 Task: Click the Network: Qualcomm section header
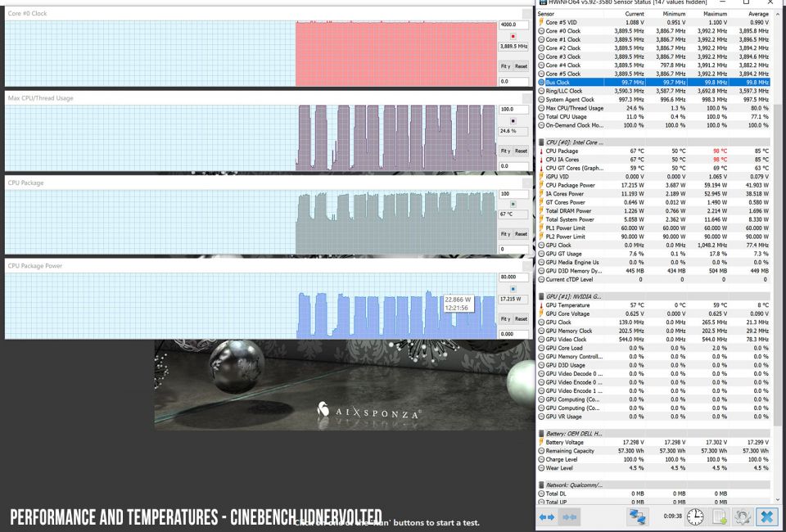[x=653, y=485]
